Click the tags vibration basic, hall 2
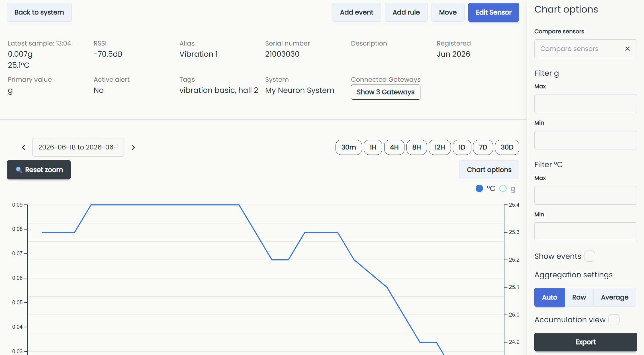This screenshot has width=644, height=355. pos(219,90)
